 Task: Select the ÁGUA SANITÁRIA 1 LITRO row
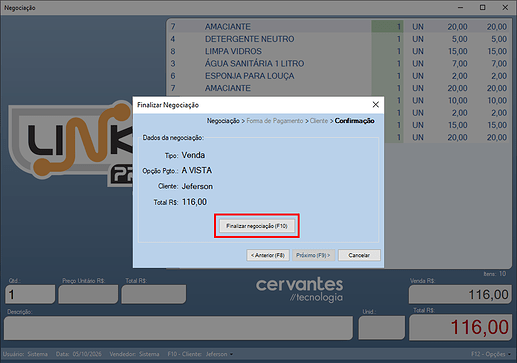click(x=339, y=64)
